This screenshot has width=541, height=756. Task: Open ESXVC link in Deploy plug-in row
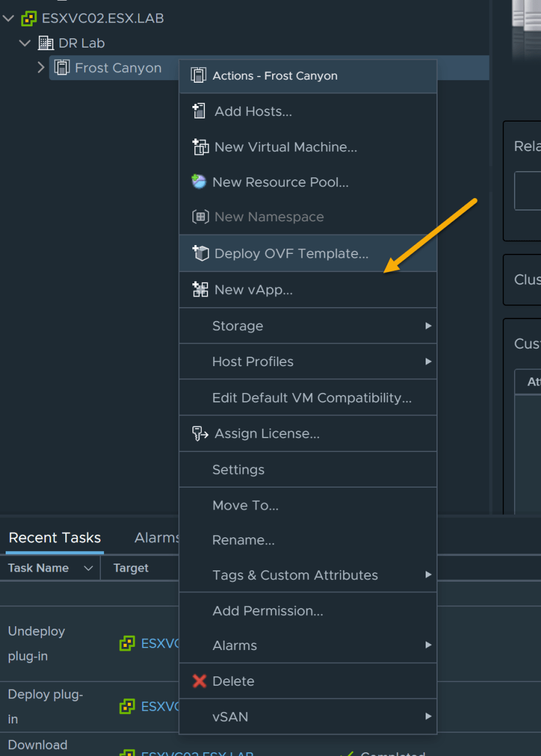160,706
